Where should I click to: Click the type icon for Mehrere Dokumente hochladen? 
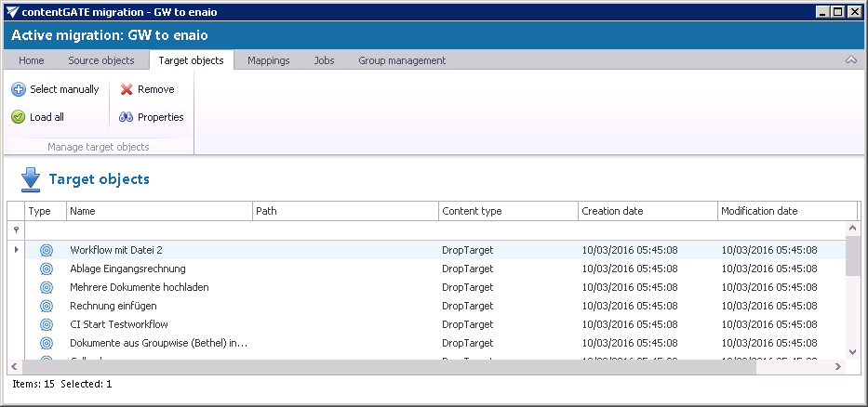47,287
